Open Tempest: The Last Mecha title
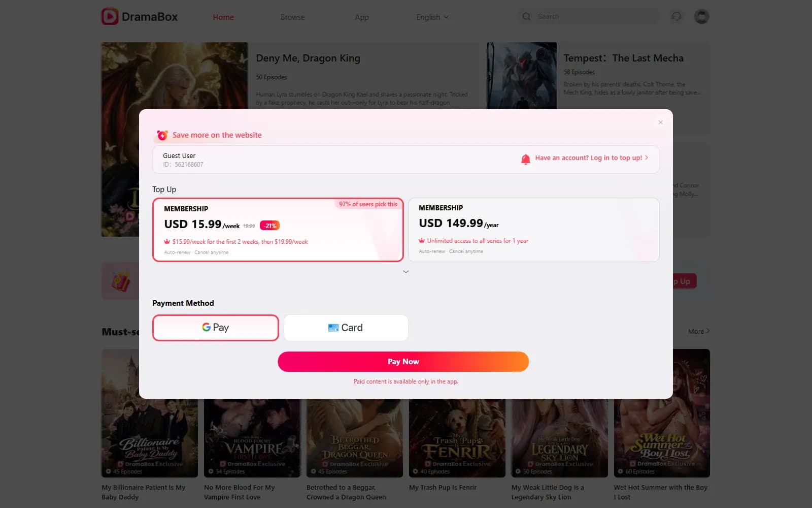This screenshot has height=508, width=812. point(624,58)
